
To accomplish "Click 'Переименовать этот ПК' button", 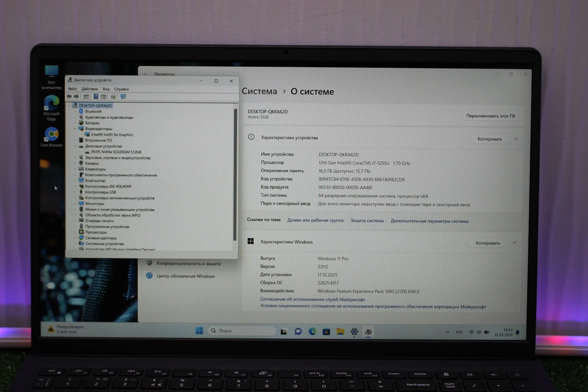I will click(491, 116).
